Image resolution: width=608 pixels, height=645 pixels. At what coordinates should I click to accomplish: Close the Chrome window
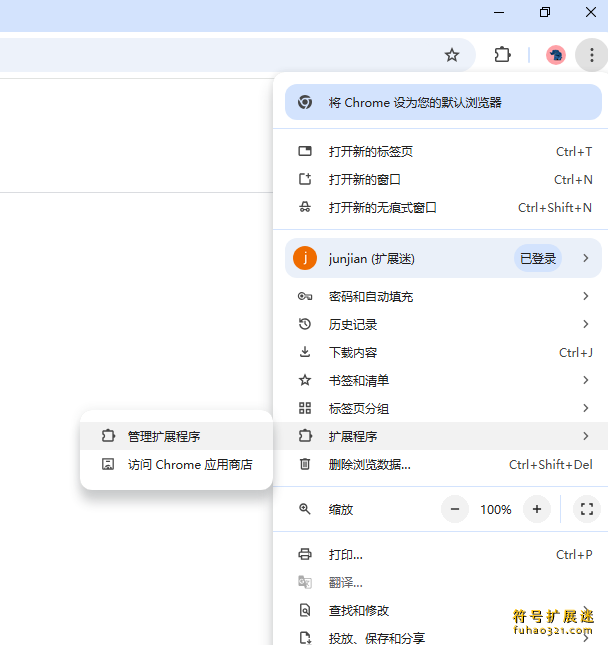591,12
